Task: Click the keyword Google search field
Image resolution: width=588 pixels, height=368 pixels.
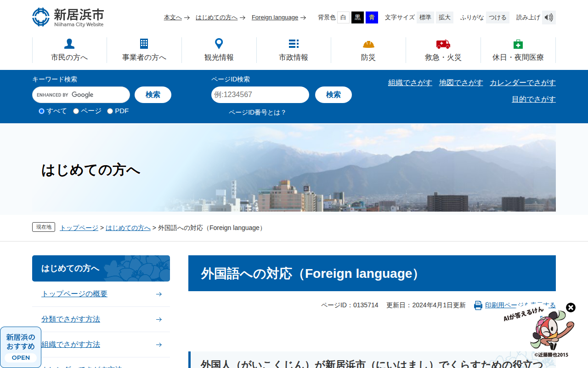Action: [81, 95]
